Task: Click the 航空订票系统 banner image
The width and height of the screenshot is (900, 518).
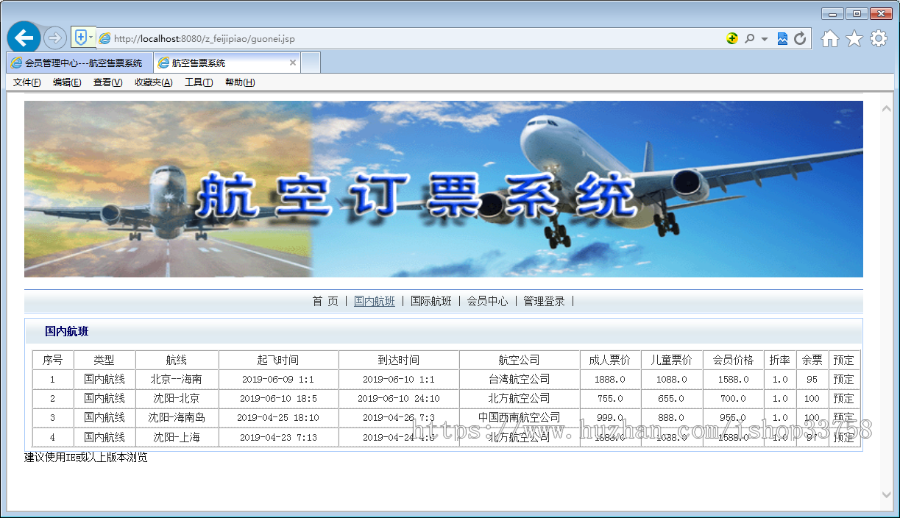Action: coord(443,189)
